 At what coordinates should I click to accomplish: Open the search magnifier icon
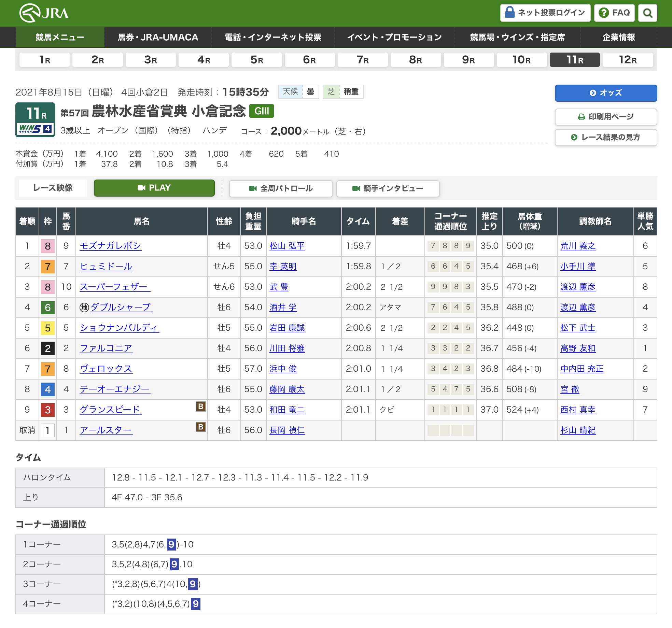(647, 13)
